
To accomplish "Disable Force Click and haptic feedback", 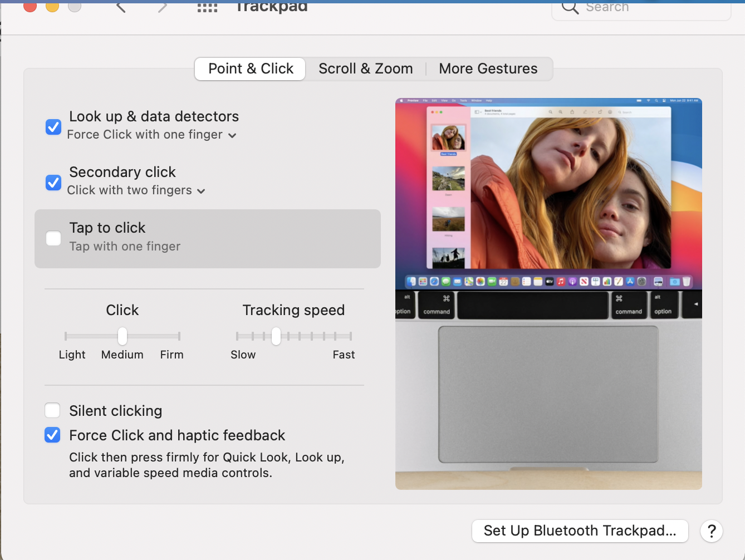I will coord(52,435).
